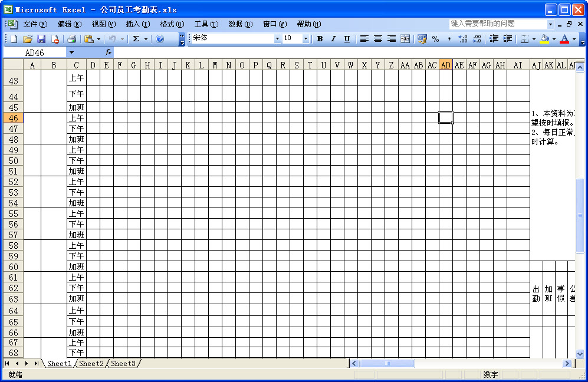Open the paste options dropdown arrow
The height and width of the screenshot is (382, 588).
[x=98, y=39]
